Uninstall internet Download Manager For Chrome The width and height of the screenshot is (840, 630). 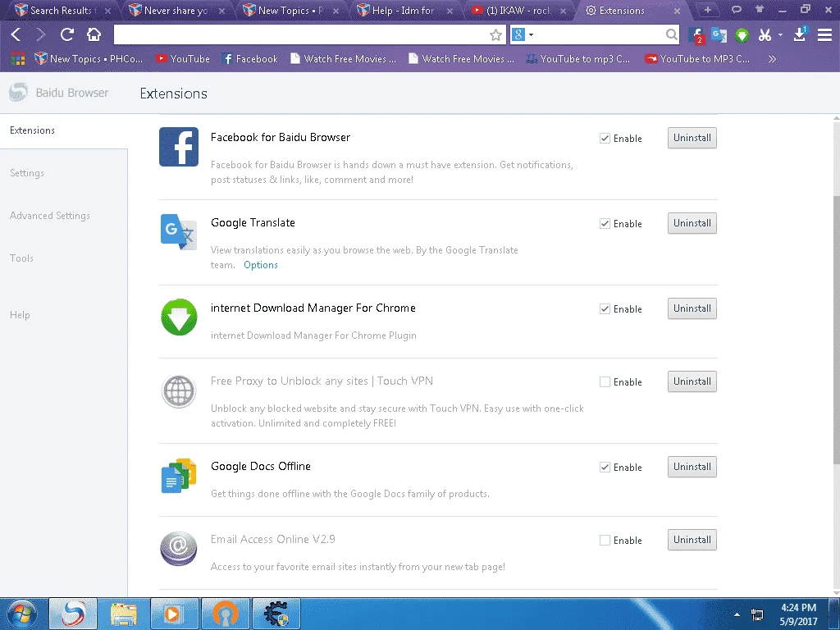pyautogui.click(x=692, y=308)
